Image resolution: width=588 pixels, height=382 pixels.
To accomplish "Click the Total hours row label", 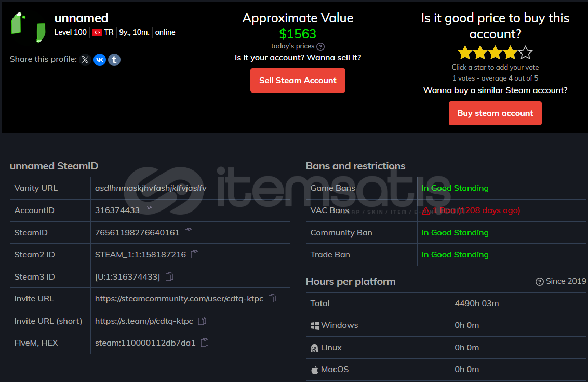I will click(x=320, y=303).
